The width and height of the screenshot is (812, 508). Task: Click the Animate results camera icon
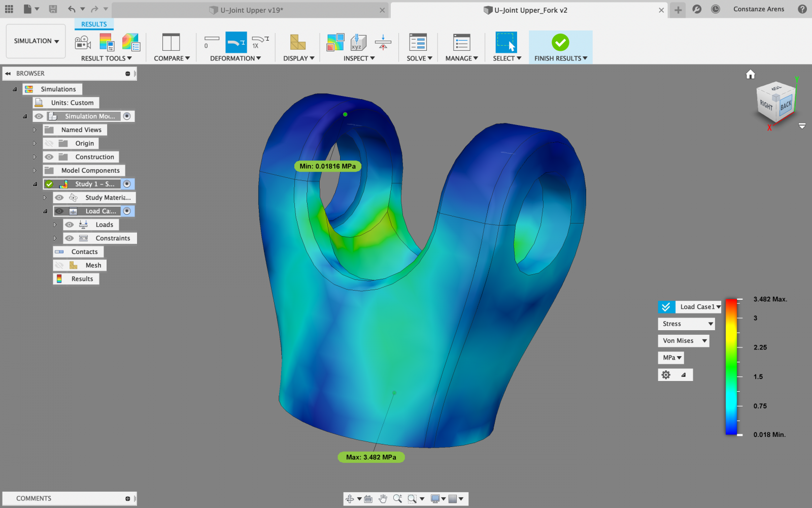[83, 43]
